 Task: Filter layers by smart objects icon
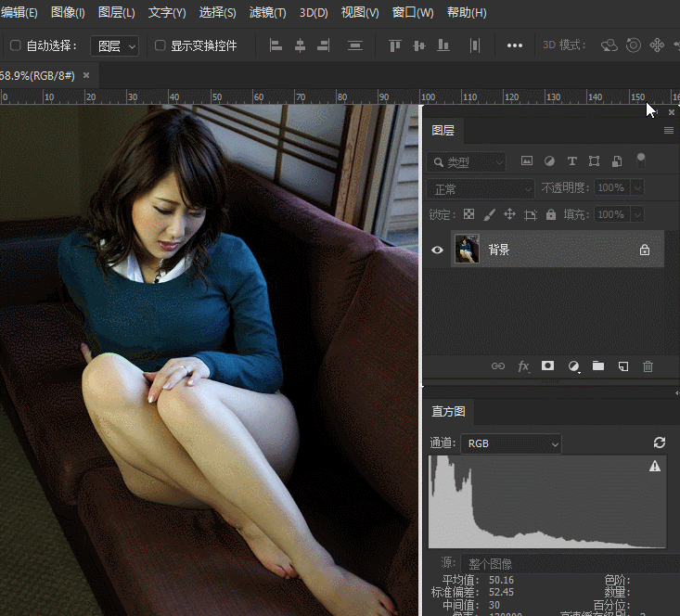pyautogui.click(x=617, y=161)
